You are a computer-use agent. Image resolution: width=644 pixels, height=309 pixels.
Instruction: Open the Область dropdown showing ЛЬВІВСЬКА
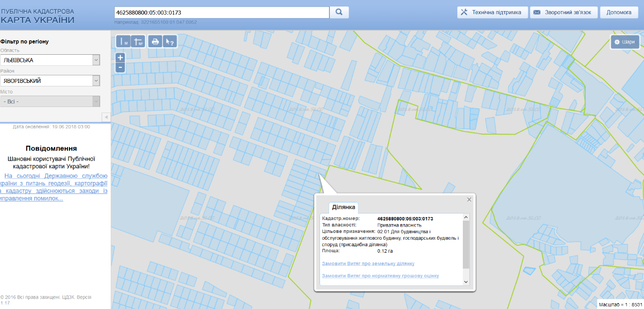50,60
